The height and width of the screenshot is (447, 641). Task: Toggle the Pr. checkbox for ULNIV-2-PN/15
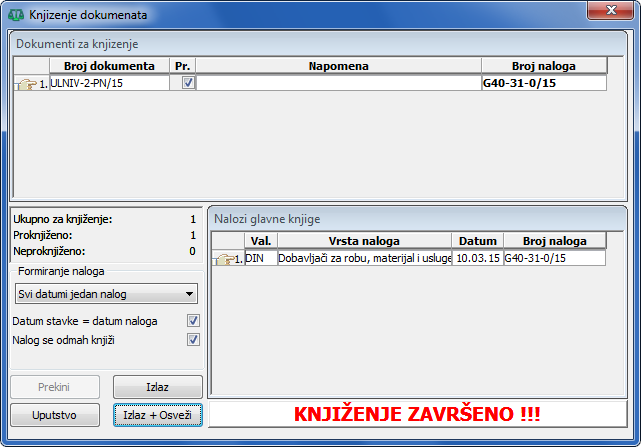(187, 84)
